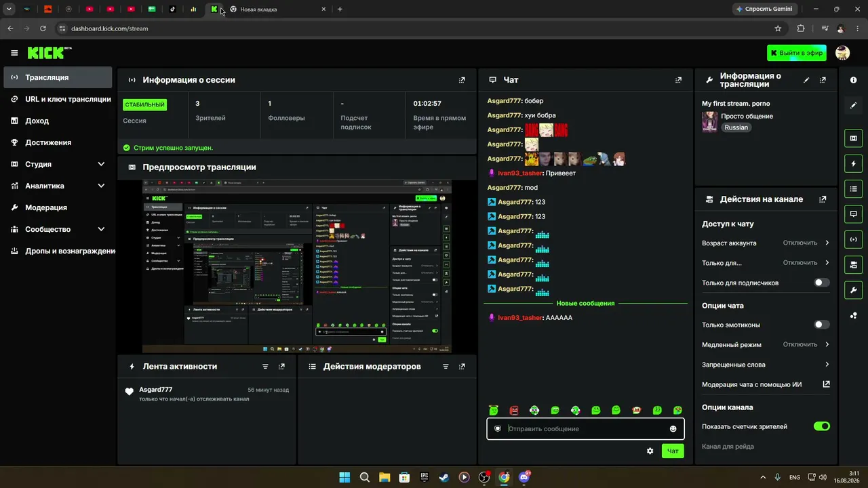Screen dimensions: 868x488
Task: Click the ENG language indicator in system tray
Action: pyautogui.click(x=795, y=477)
